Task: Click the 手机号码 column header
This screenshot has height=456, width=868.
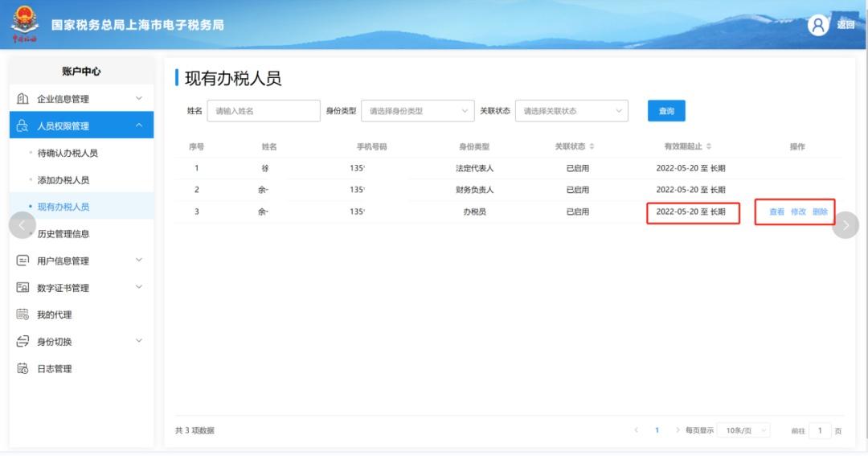Action: coord(371,147)
